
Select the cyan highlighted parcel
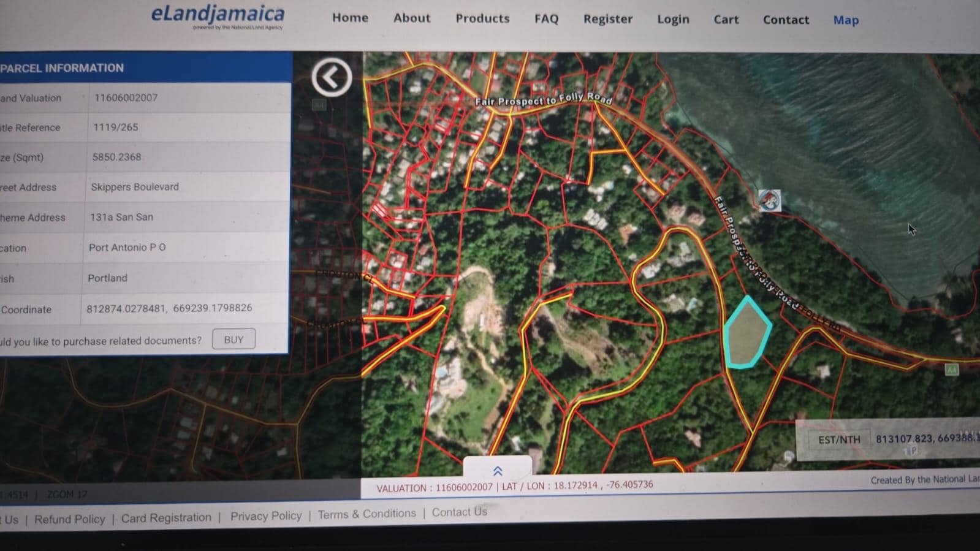coord(746,333)
